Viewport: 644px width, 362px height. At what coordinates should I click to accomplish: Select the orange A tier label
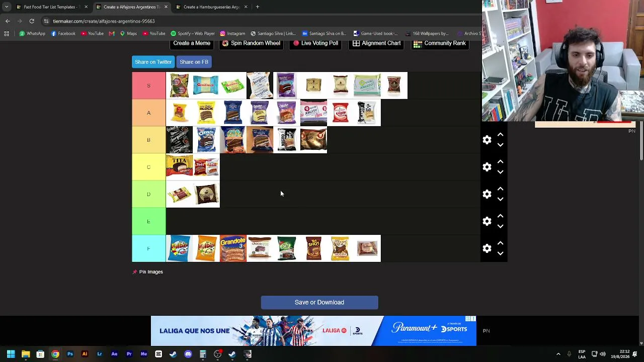pos(148,113)
